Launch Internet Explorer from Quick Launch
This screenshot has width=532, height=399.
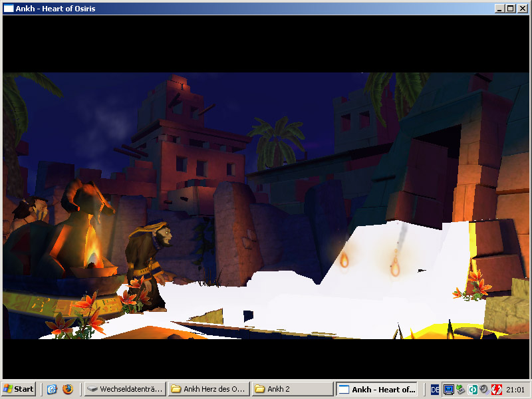tap(52, 389)
